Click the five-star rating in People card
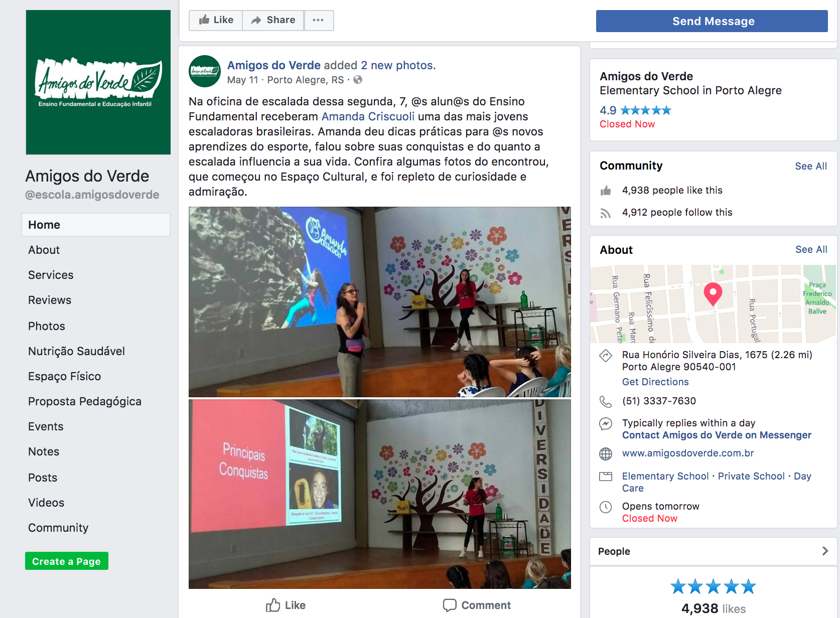The height and width of the screenshot is (618, 840). pos(713,586)
